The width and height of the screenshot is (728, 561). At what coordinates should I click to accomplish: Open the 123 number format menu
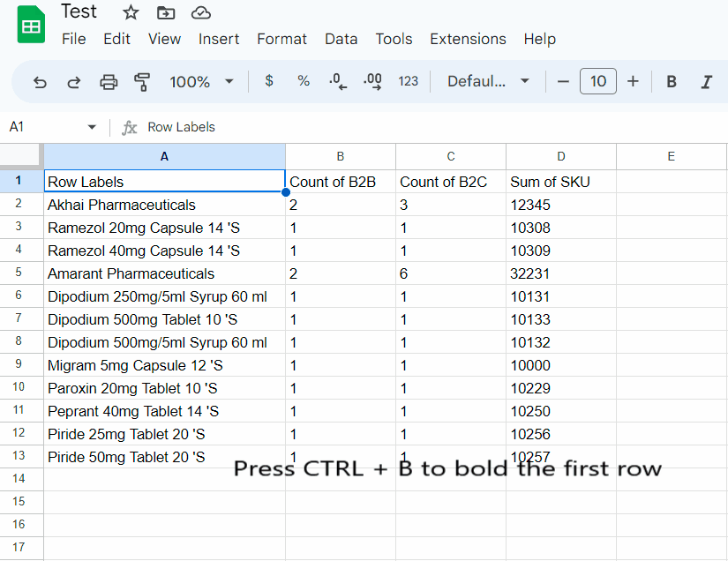point(408,81)
